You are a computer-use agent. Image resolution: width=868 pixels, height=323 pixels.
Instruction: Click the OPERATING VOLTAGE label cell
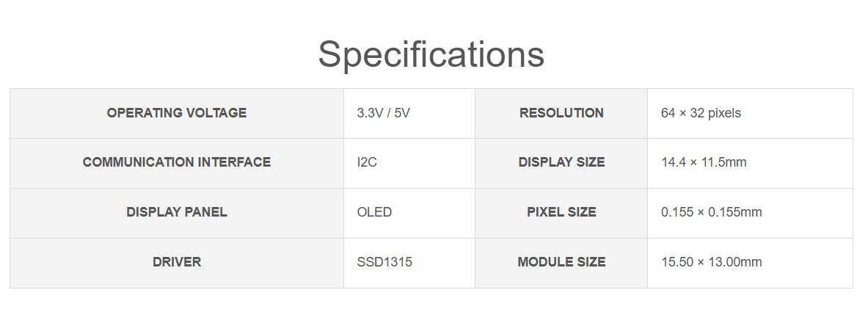[x=177, y=113]
